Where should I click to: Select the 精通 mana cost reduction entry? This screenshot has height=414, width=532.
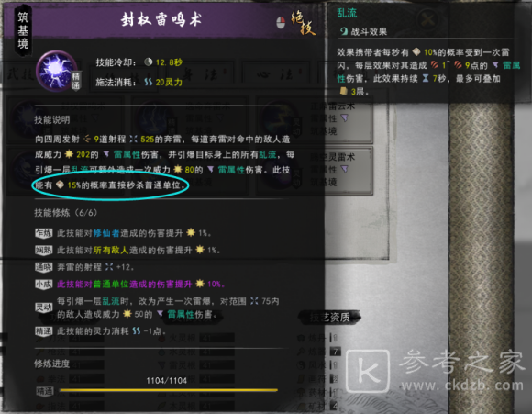point(100,331)
